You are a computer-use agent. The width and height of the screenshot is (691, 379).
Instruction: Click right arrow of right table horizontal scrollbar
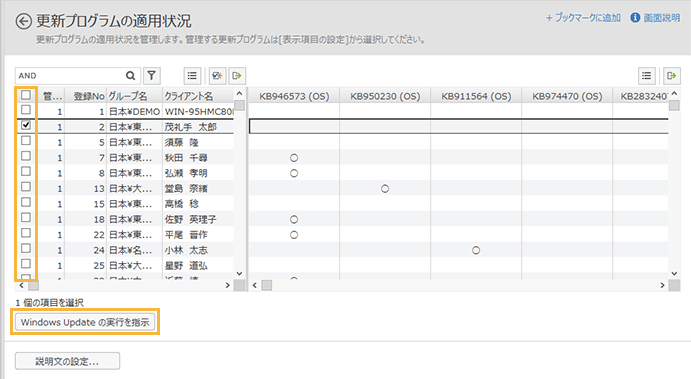click(662, 286)
